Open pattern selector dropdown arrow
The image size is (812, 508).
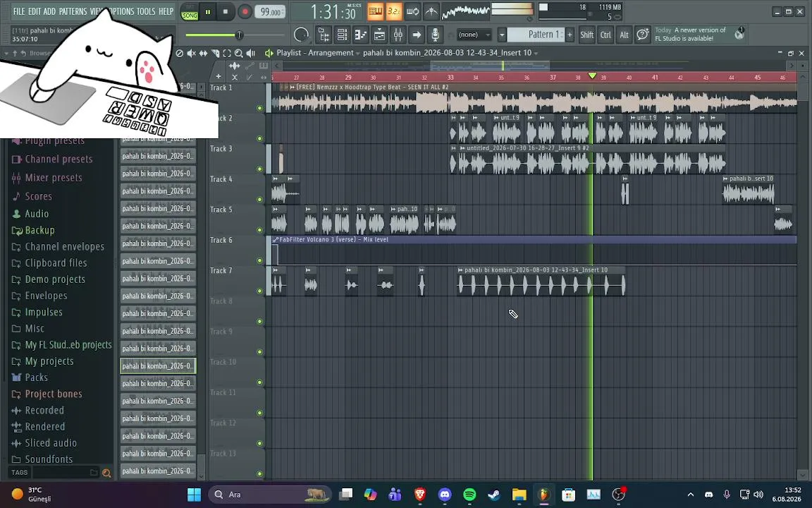point(502,35)
